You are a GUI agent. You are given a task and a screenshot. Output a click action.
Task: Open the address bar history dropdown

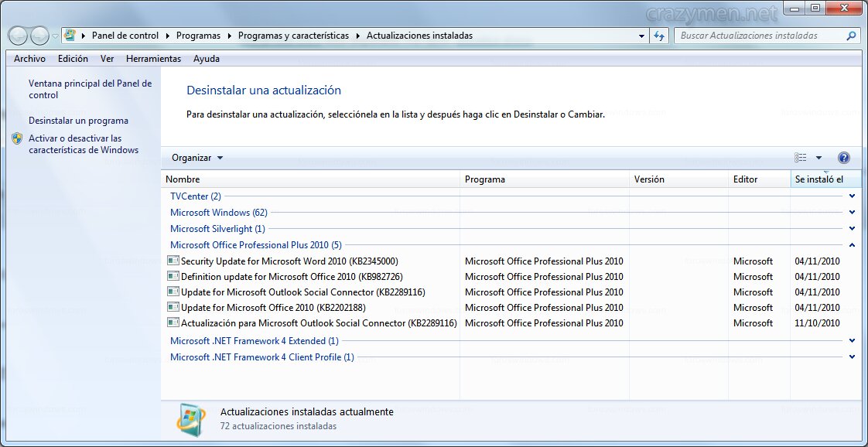(x=641, y=36)
